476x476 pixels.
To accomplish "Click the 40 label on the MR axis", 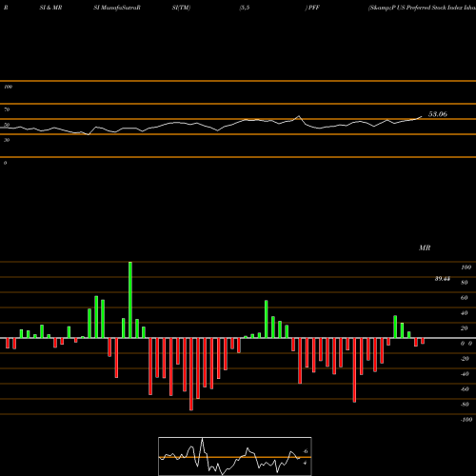I will 465,313.
